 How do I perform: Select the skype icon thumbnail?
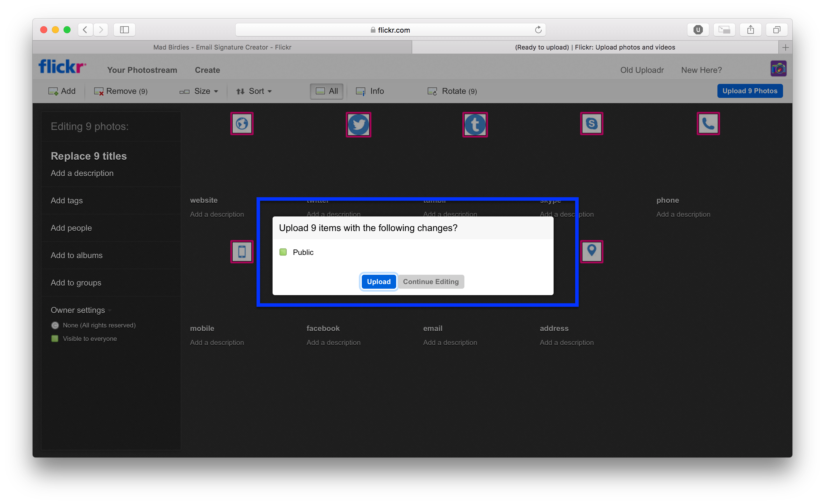pos(591,124)
